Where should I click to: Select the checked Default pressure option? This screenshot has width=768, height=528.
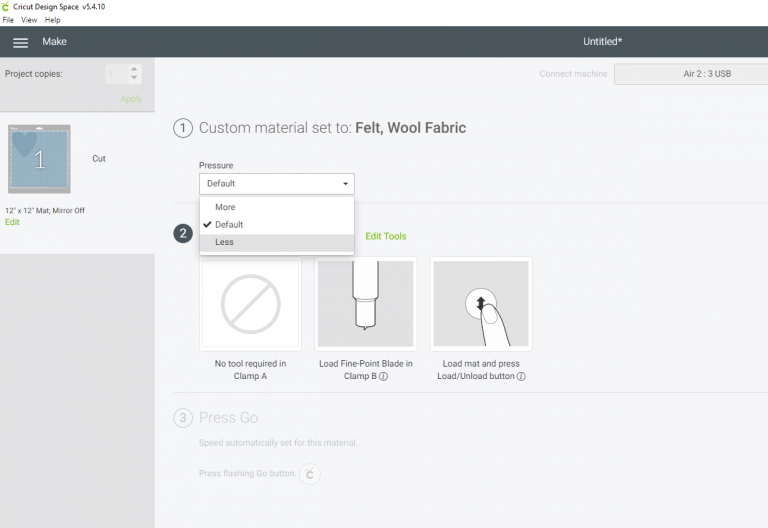(x=229, y=225)
